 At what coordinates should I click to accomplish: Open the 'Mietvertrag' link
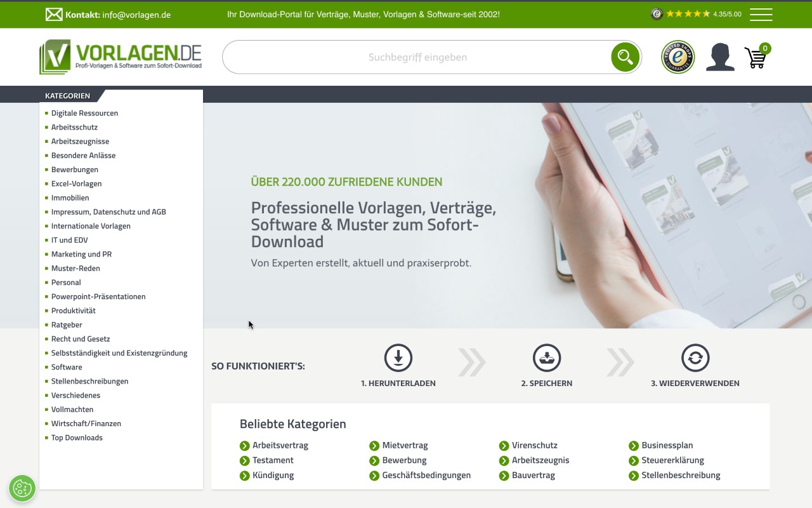(x=404, y=445)
